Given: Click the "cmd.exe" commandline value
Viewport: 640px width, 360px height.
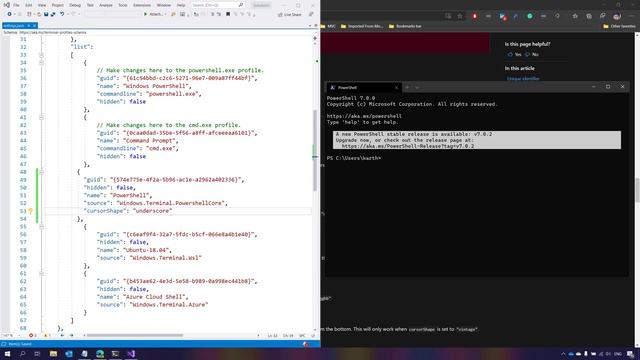Looking at the screenshot, I should (162, 149).
